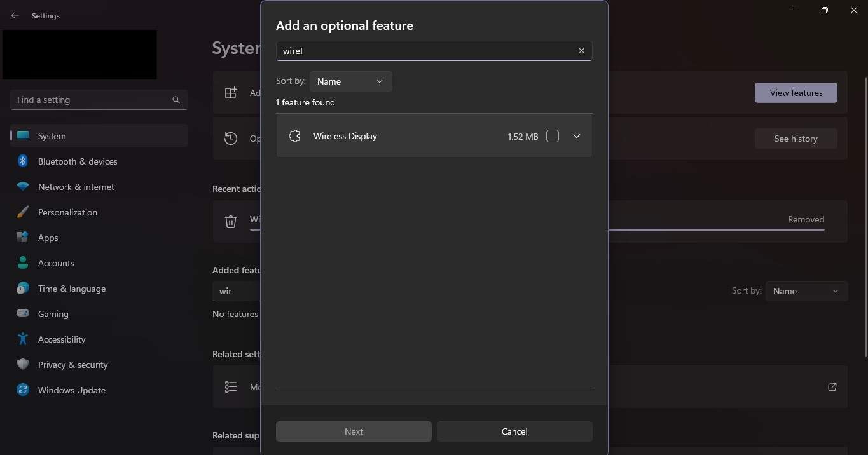Open Time & language settings
868x455 pixels.
(x=99, y=289)
